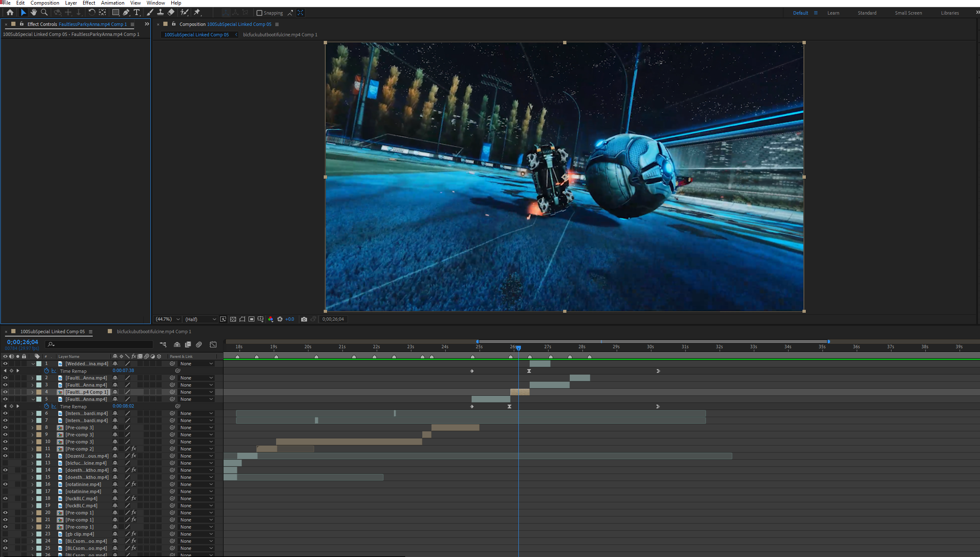Viewport: 980px width, 557px height.
Task: Switch to the blcfuckubutbootifulcine.mp4 Comp 1 tab
Action: (x=279, y=35)
